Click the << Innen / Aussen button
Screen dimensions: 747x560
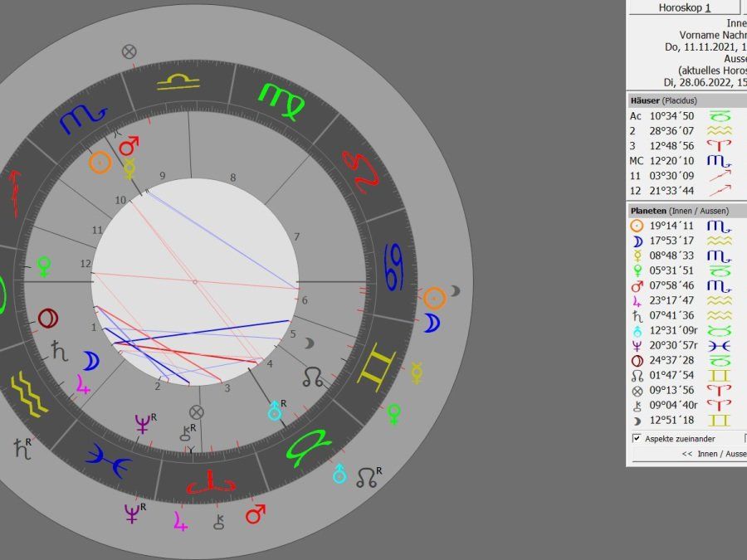click(x=690, y=454)
